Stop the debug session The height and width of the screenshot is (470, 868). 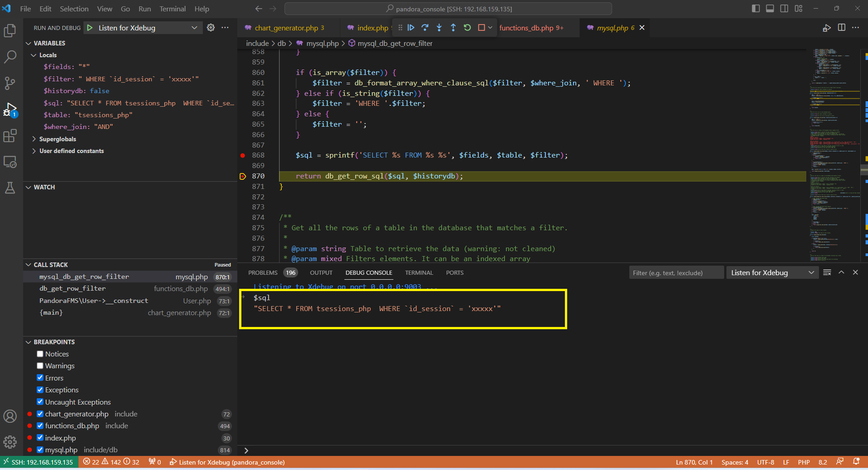coord(481,28)
